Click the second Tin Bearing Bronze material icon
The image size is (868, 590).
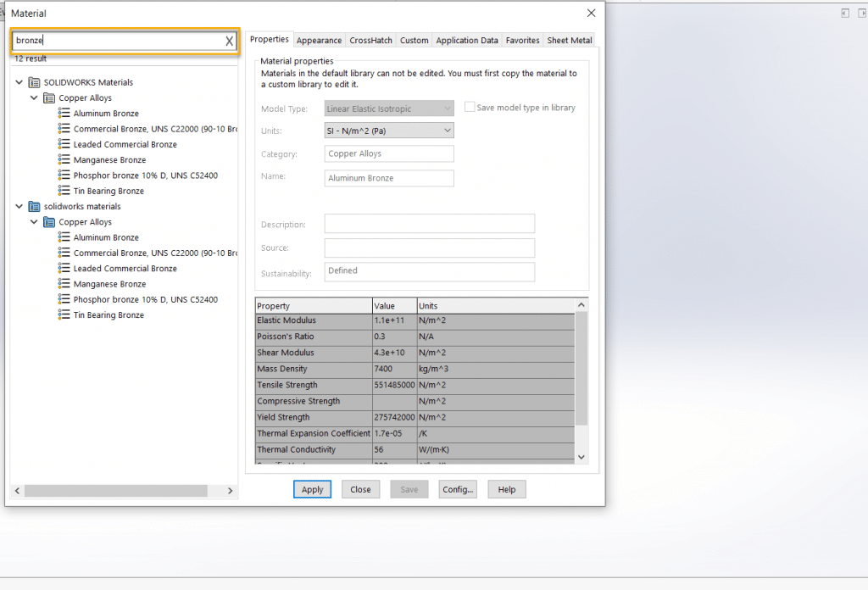pos(64,314)
